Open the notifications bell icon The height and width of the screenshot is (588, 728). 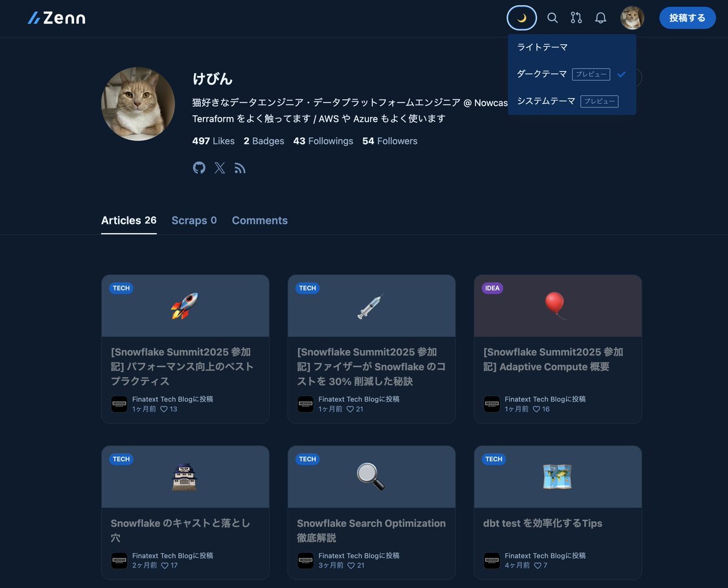[601, 18]
